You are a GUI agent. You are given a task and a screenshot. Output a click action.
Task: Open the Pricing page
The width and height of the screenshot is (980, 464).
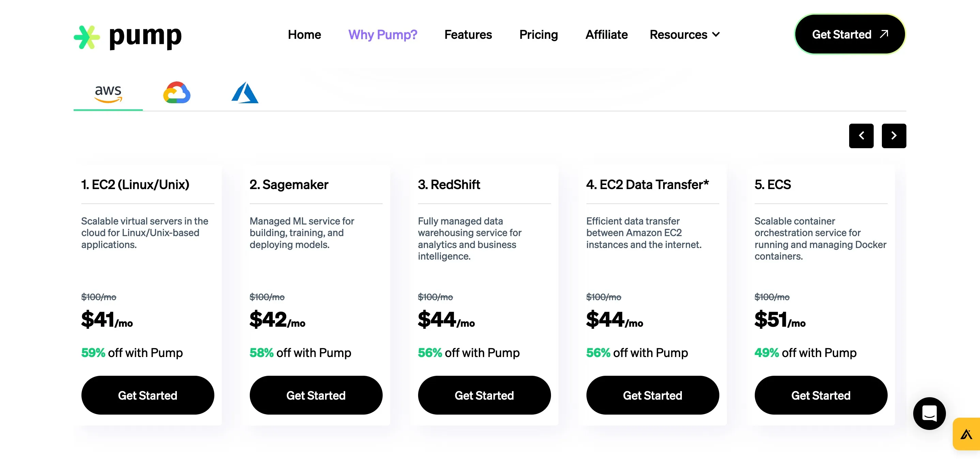[538, 35]
